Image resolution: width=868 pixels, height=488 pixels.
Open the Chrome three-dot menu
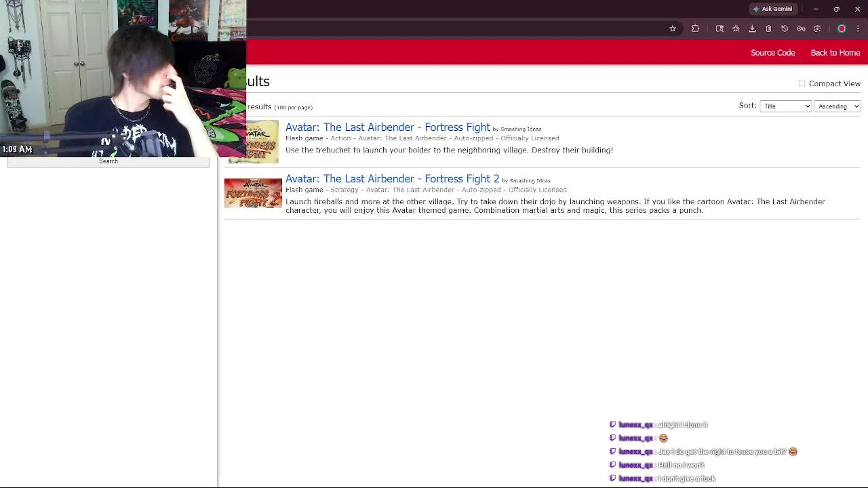pyautogui.click(x=858, y=28)
